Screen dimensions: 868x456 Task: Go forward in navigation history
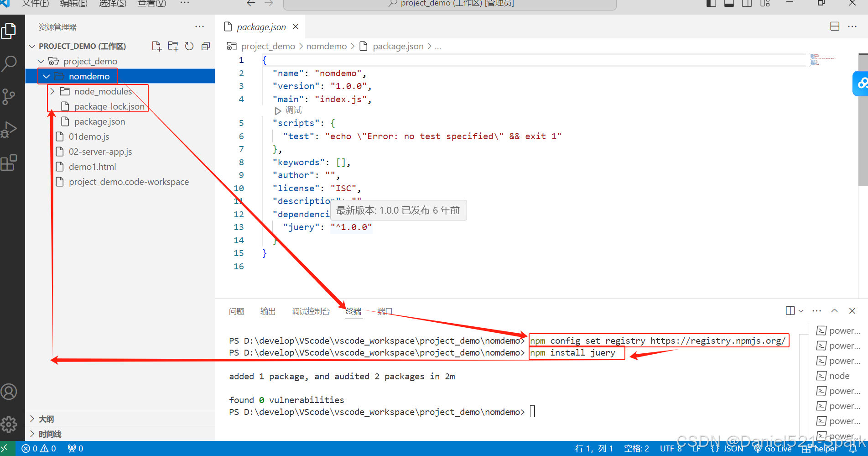(x=269, y=3)
